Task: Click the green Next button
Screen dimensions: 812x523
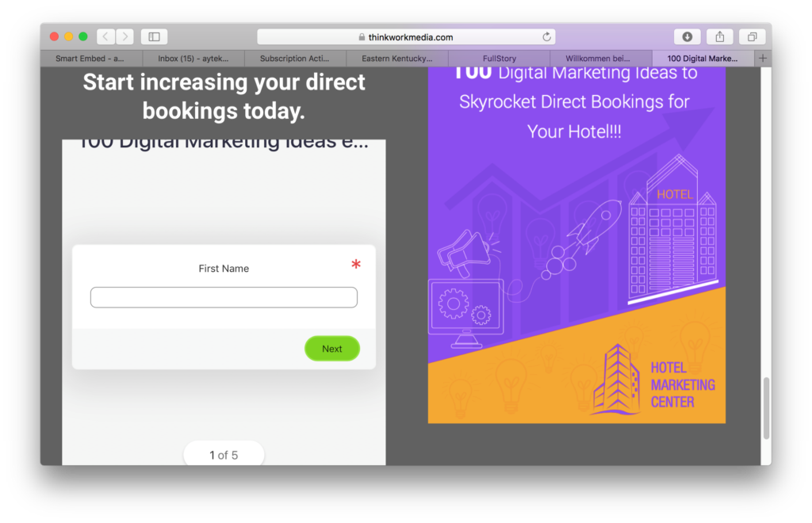Action: [331, 349]
